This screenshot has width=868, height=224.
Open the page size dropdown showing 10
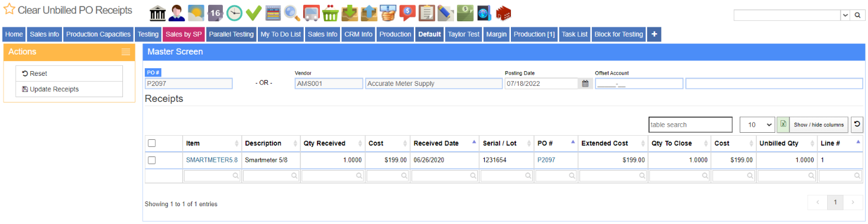click(x=757, y=124)
